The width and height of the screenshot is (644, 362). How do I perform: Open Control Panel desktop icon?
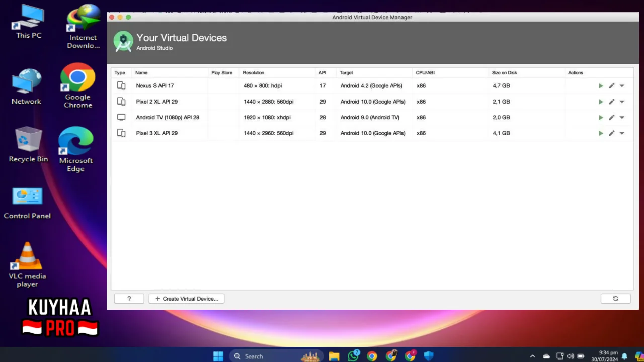[x=27, y=204]
